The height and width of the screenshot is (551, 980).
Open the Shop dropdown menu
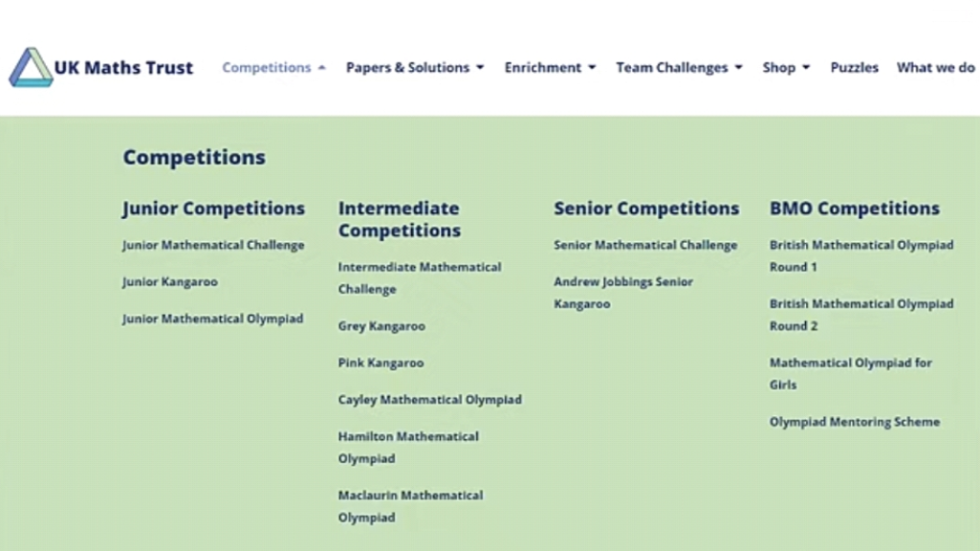786,68
